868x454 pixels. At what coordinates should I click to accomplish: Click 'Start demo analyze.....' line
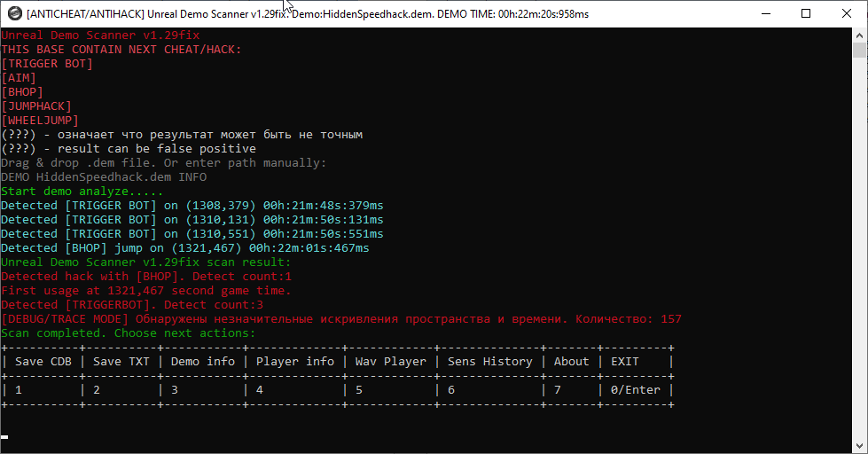tap(82, 192)
